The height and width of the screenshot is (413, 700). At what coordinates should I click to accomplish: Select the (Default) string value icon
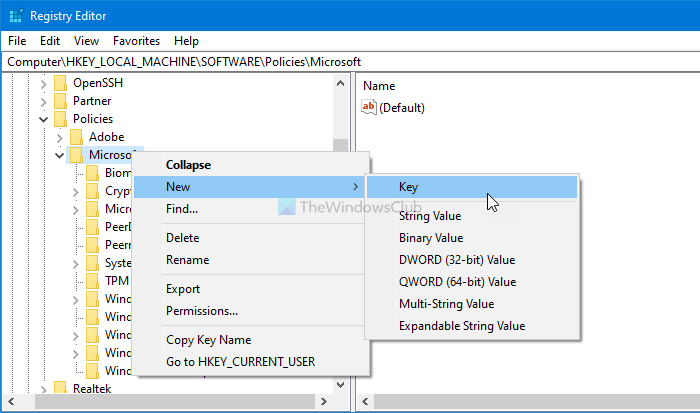click(x=369, y=108)
